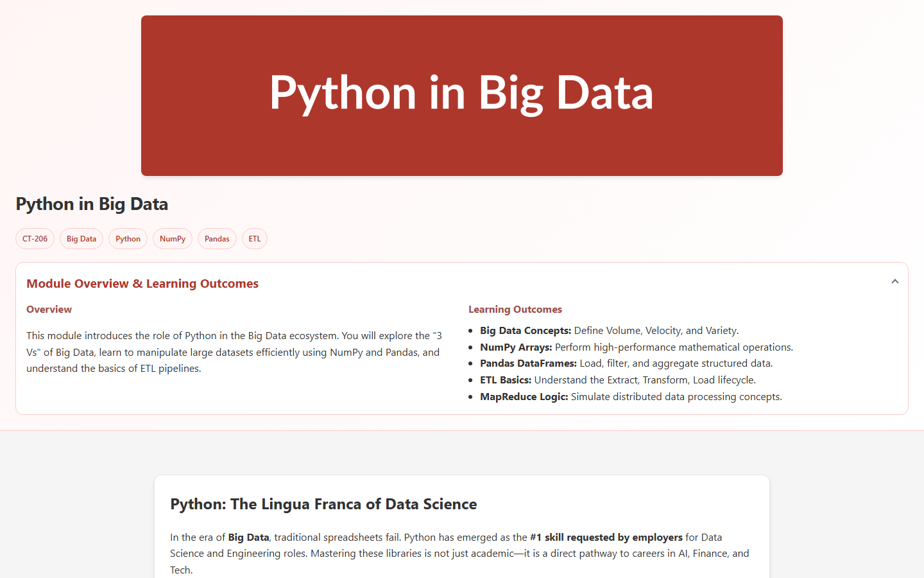Click the Pandas DataFrames bullet item
This screenshot has width=924, height=578.
pos(626,363)
